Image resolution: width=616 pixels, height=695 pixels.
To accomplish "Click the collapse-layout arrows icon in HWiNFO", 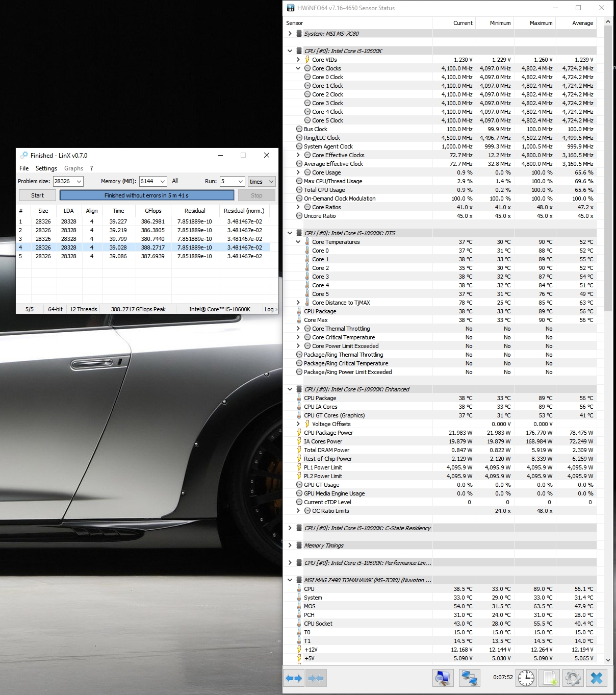I will click(316, 678).
